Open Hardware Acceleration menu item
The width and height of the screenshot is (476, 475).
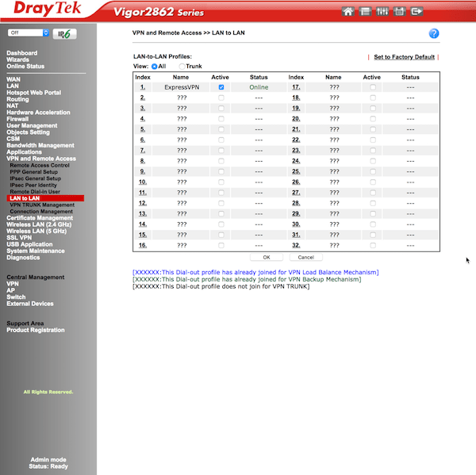click(x=38, y=113)
